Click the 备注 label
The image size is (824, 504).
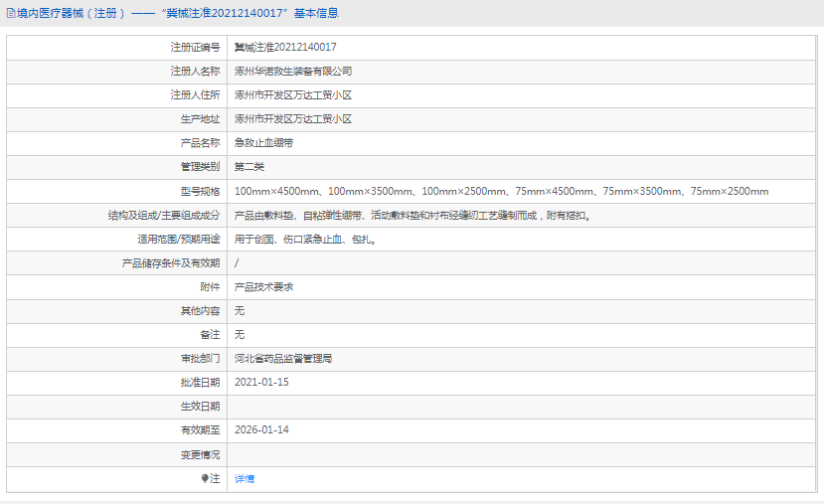coord(210,335)
